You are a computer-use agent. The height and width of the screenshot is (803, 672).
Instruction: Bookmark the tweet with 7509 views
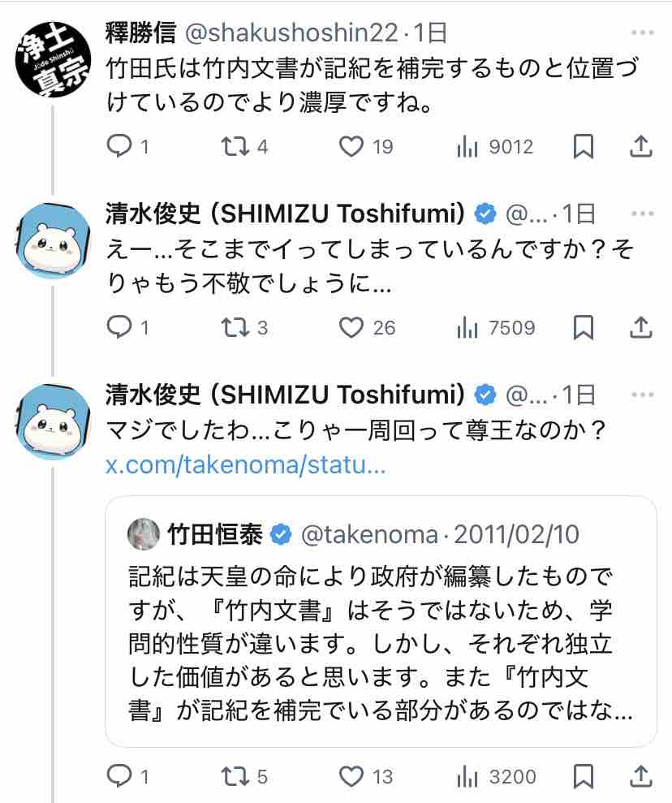(x=583, y=327)
